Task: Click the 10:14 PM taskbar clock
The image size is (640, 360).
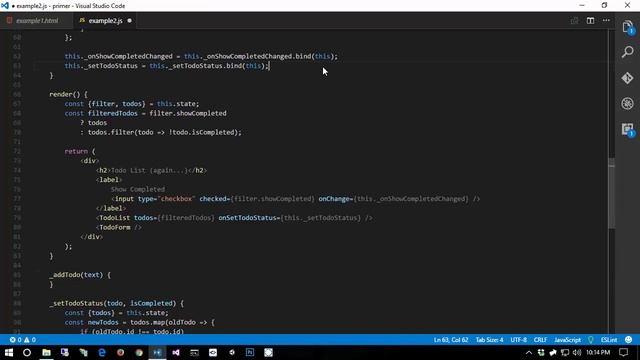Action: click(598, 353)
